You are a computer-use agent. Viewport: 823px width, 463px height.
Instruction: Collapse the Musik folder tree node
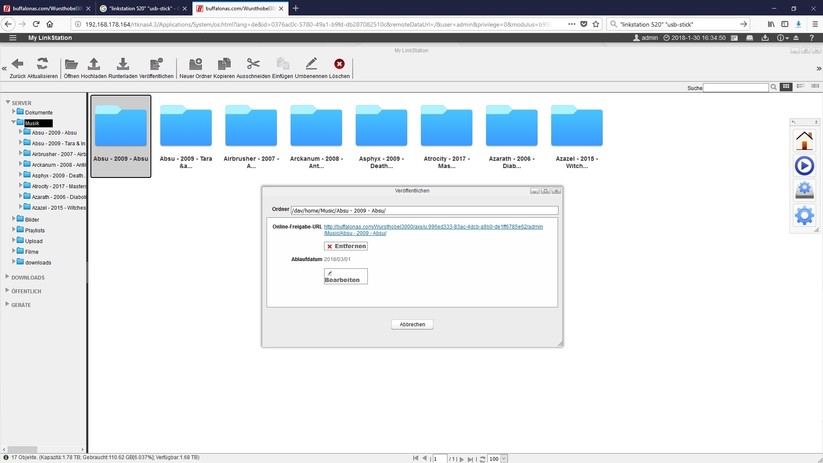tap(14, 122)
